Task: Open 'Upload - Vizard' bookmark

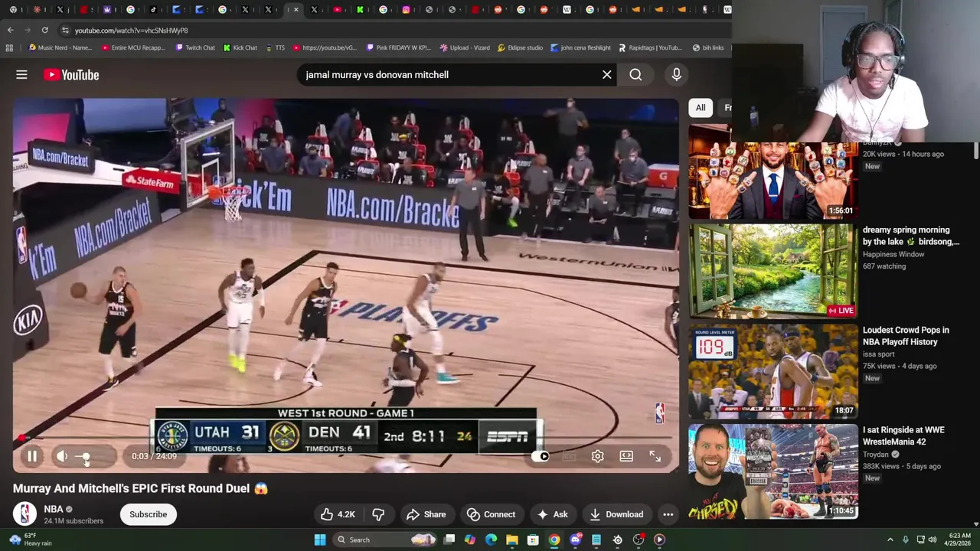Action: [x=465, y=47]
